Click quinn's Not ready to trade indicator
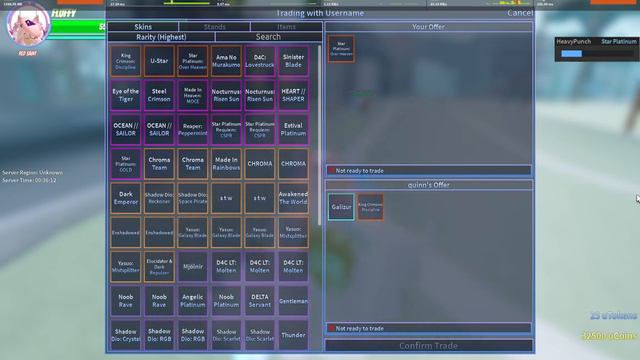This screenshot has width=640, height=360. point(429,328)
